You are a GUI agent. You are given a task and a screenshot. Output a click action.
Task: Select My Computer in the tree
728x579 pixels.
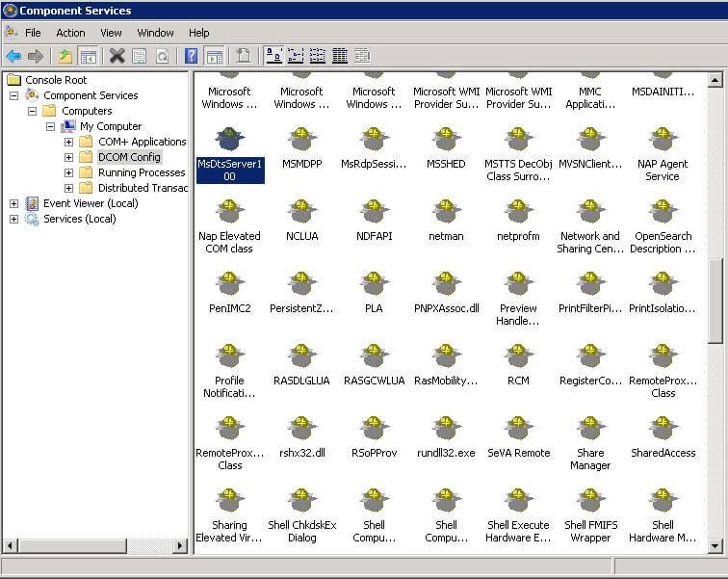coord(111,126)
